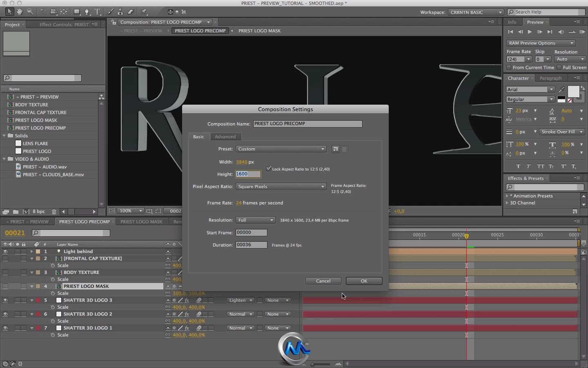Click the save preset icon in dialog

pyautogui.click(x=335, y=149)
